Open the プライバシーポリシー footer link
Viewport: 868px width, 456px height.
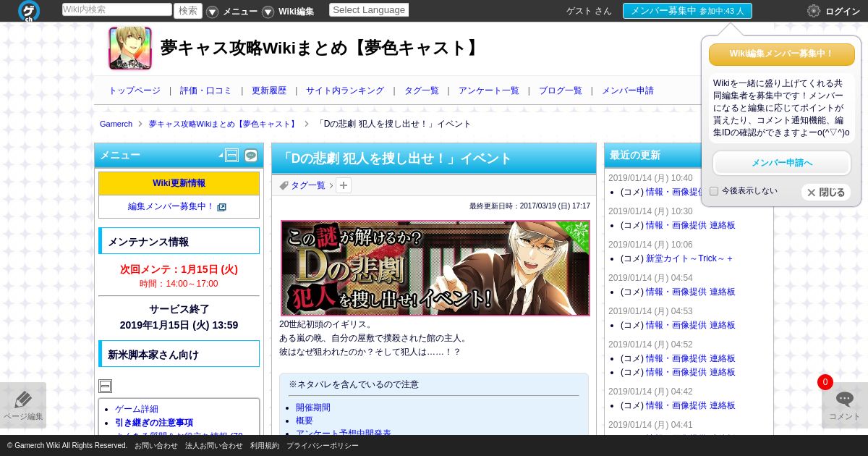323,446
